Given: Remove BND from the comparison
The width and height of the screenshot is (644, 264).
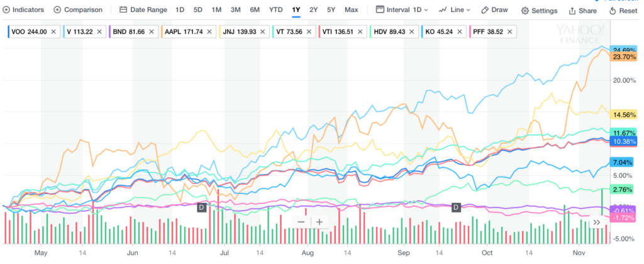Looking at the screenshot, I should point(152,32).
